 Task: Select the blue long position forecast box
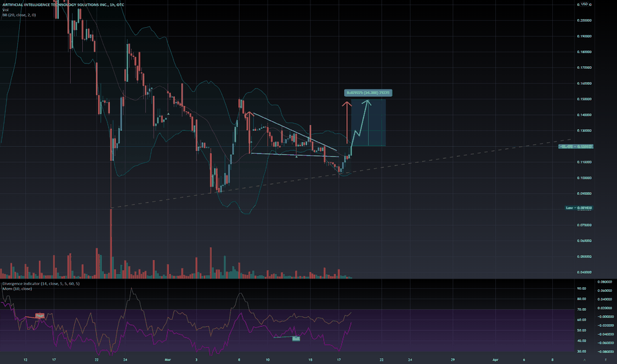pos(368,122)
